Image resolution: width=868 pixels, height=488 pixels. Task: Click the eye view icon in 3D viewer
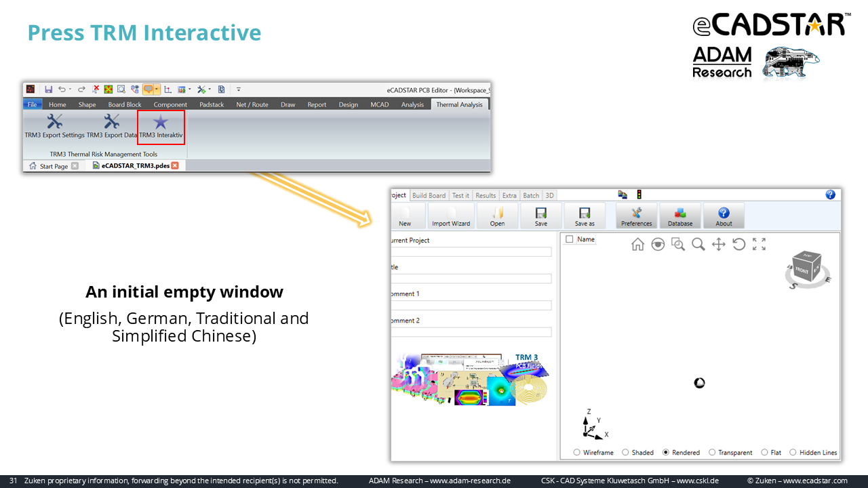tap(658, 244)
